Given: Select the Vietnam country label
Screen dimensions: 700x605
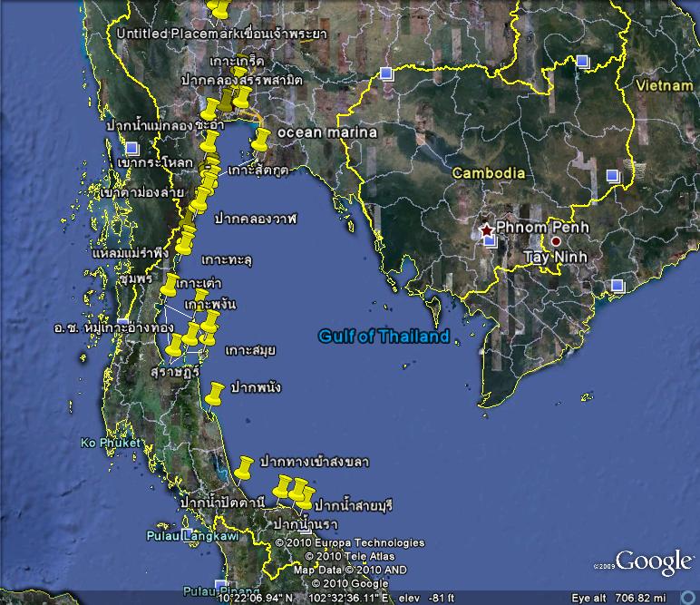Looking at the screenshot, I should [x=664, y=84].
